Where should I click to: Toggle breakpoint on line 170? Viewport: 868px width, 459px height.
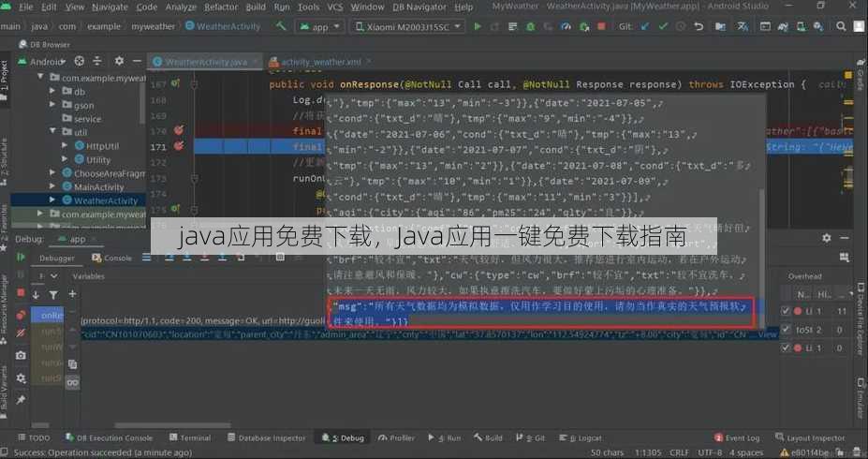point(178,130)
